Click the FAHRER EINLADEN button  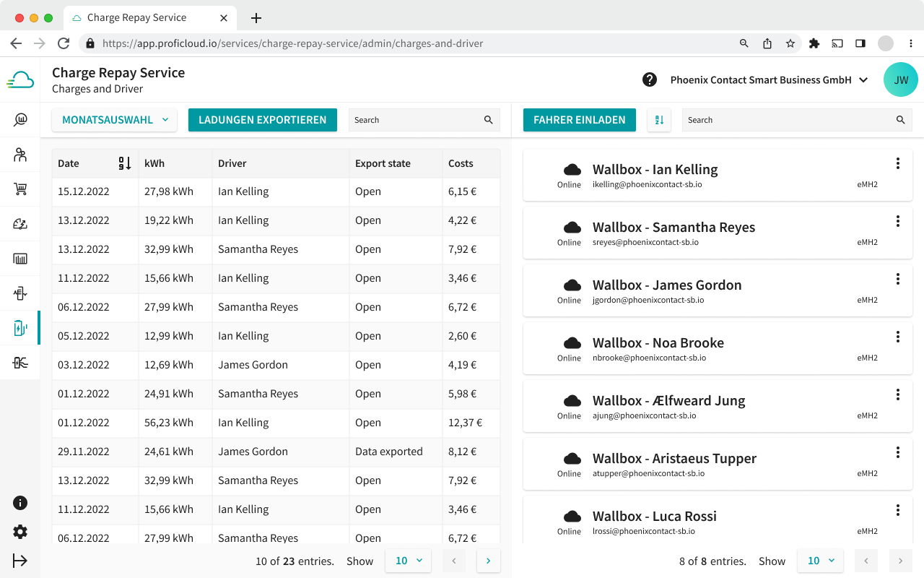click(x=579, y=120)
